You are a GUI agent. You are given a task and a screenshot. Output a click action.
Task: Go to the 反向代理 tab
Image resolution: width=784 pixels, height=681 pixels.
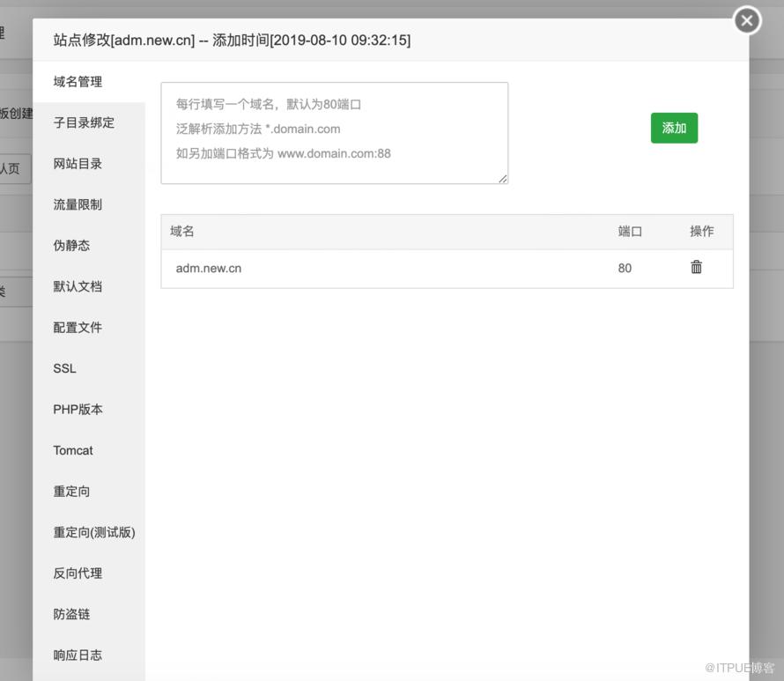88,574
